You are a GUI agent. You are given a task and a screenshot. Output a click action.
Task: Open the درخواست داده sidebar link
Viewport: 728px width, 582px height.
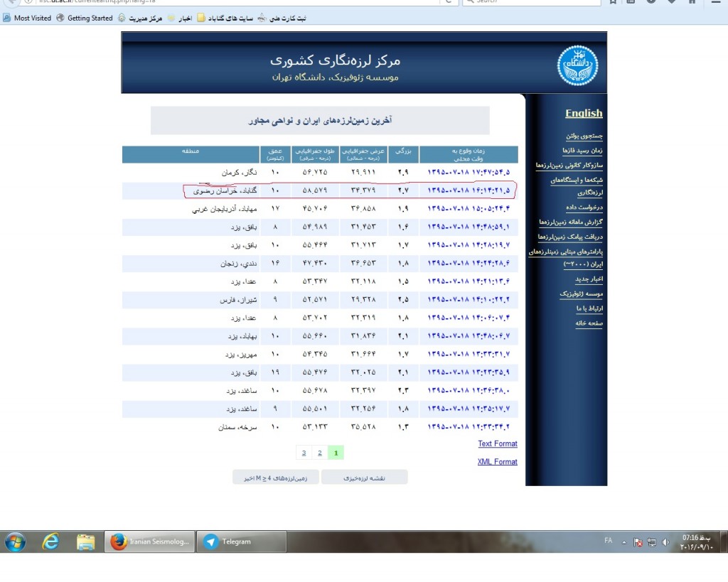pos(584,208)
